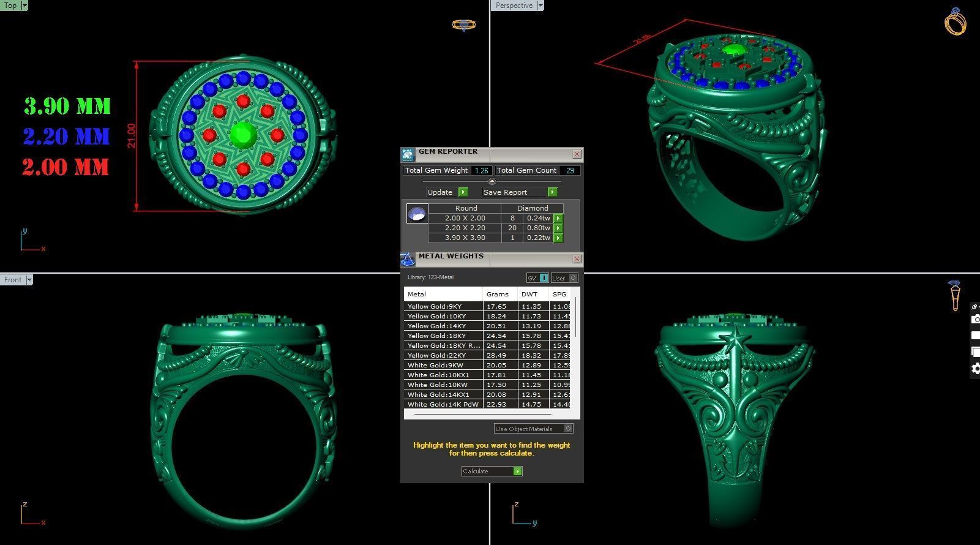Click the Perspective viewport label

point(514,6)
